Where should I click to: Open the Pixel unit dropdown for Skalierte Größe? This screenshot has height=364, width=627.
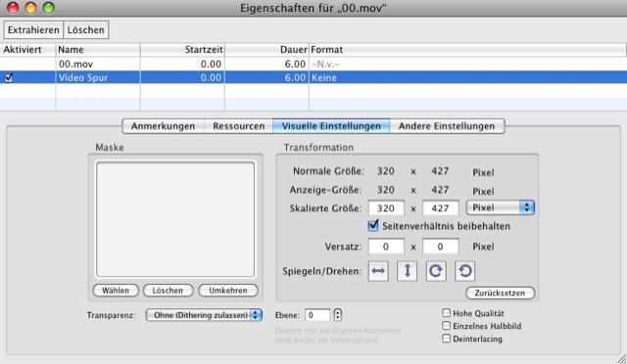click(x=501, y=207)
